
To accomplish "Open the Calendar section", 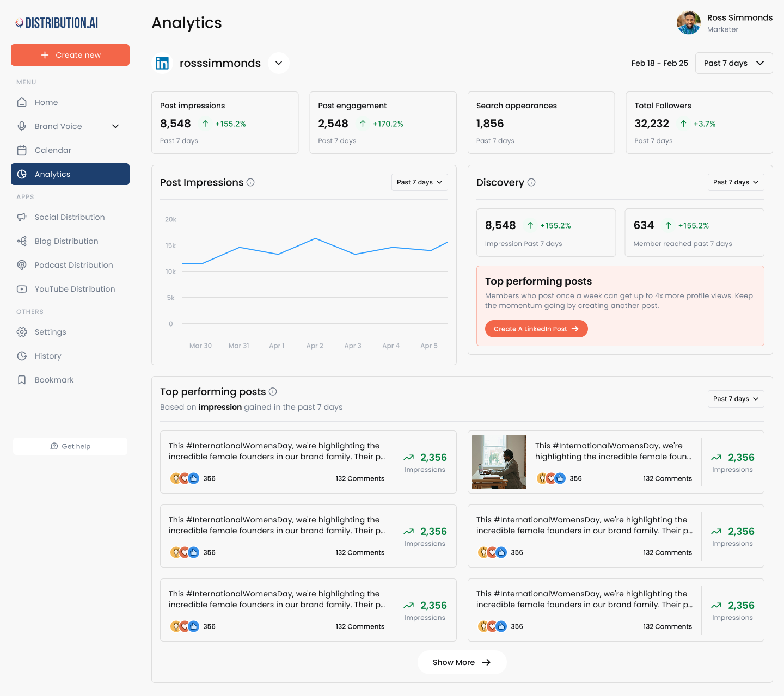I will [52, 150].
